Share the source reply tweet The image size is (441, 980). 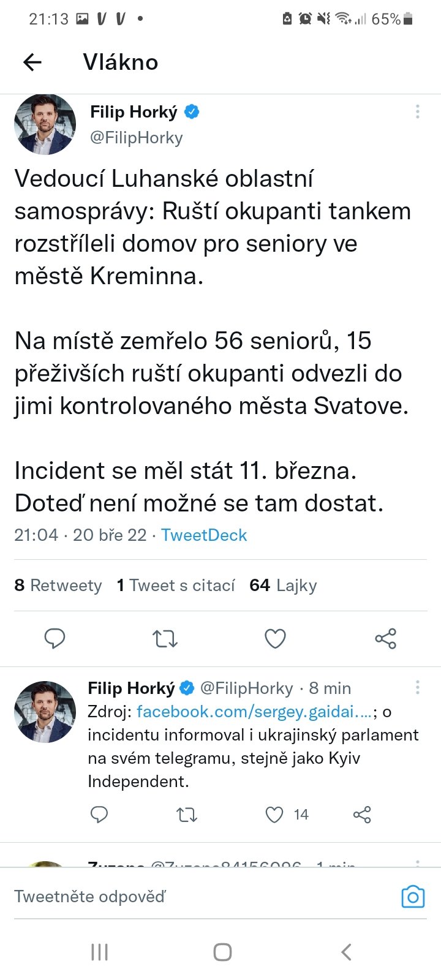click(x=362, y=815)
